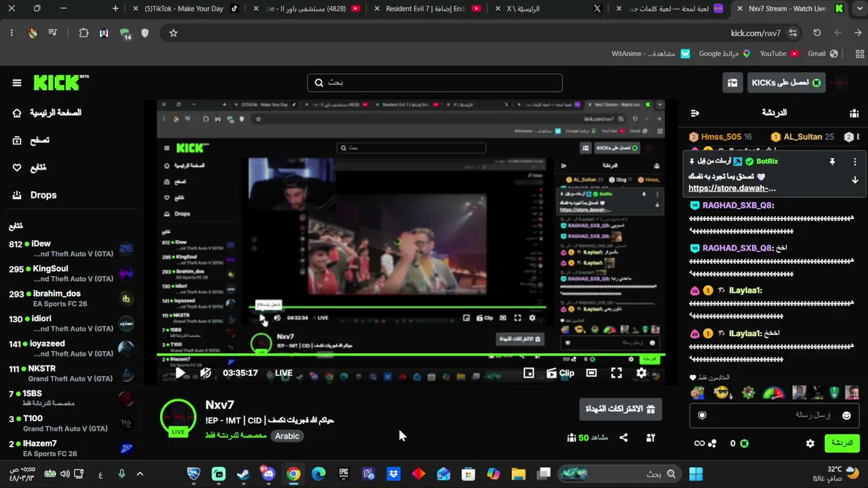This screenshot has height=488, width=868.
Task: Open KingSoul channel in following list
Action: point(71,274)
